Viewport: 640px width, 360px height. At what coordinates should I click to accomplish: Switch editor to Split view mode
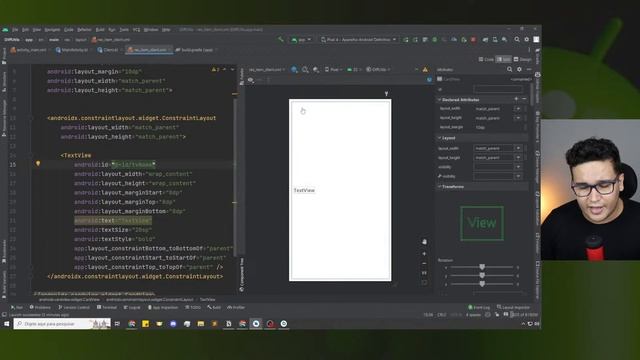pyautogui.click(x=503, y=60)
